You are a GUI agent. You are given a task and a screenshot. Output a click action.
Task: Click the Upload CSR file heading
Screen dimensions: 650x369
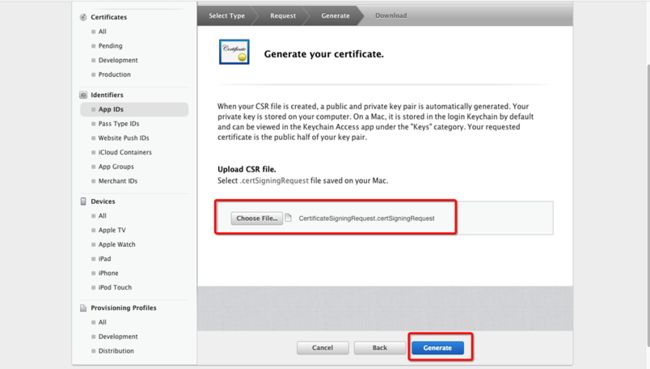pyautogui.click(x=247, y=169)
